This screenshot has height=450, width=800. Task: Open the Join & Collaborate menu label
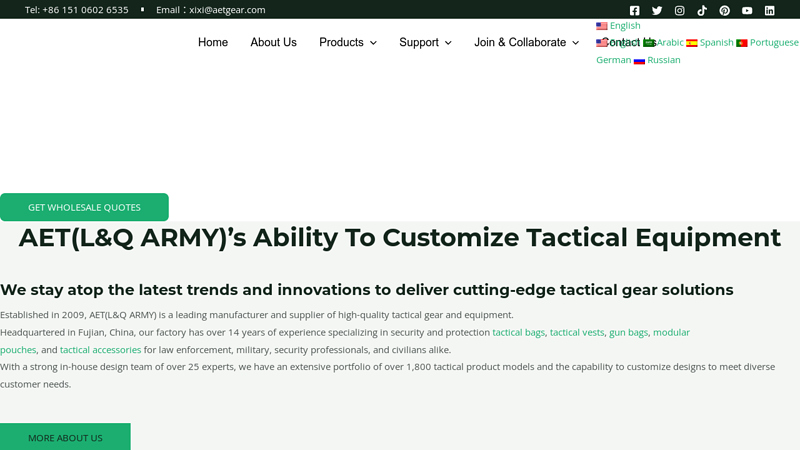(520, 42)
